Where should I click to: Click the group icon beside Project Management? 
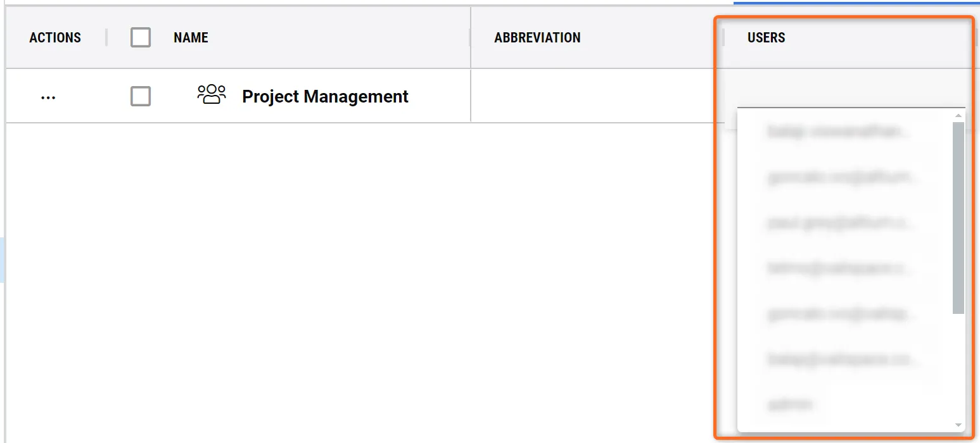tap(212, 95)
